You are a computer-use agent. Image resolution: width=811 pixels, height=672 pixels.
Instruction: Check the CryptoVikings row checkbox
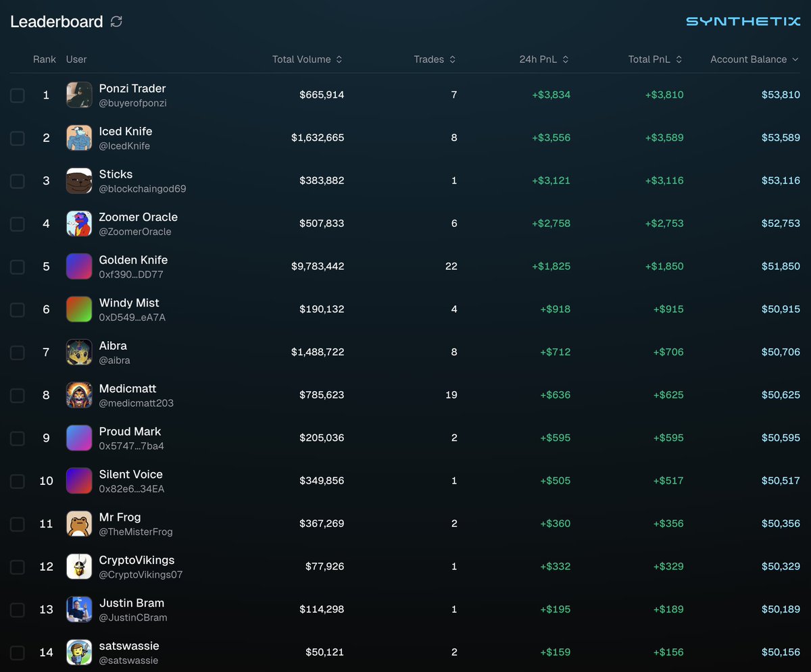[x=18, y=567]
